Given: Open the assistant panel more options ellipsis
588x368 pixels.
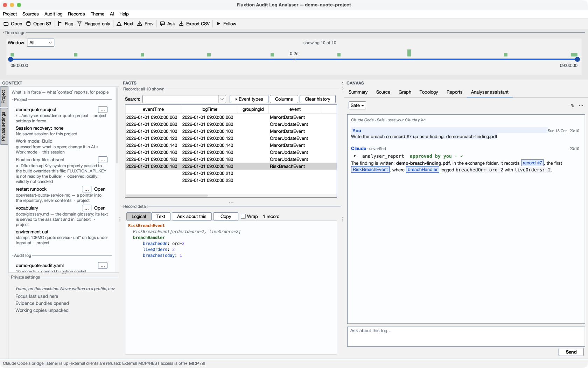Looking at the screenshot, I should click(x=581, y=105).
